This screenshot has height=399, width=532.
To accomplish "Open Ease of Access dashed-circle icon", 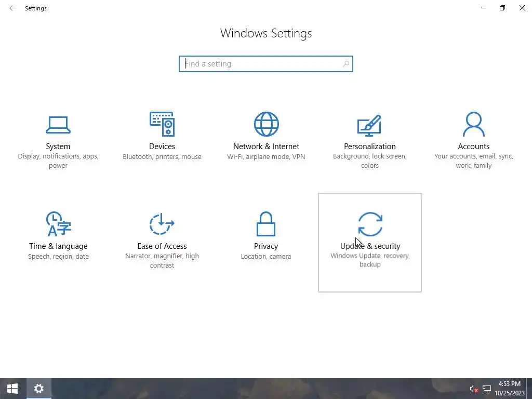I will tap(162, 224).
